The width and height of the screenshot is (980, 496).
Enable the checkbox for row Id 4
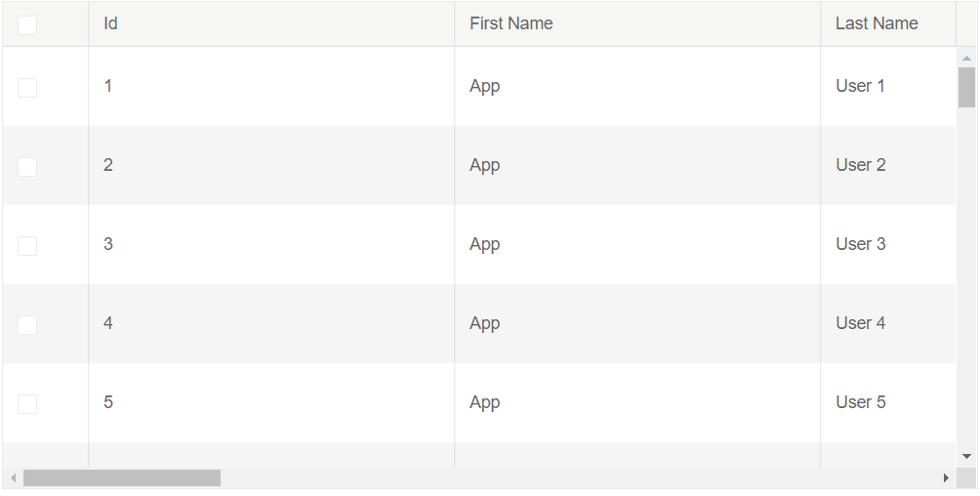(27, 325)
